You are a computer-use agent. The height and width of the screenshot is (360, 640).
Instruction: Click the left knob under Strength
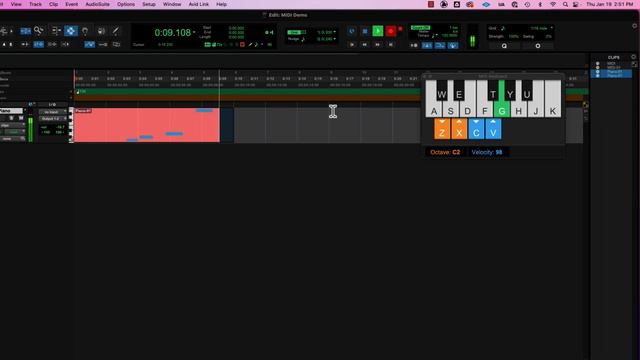pos(504,46)
